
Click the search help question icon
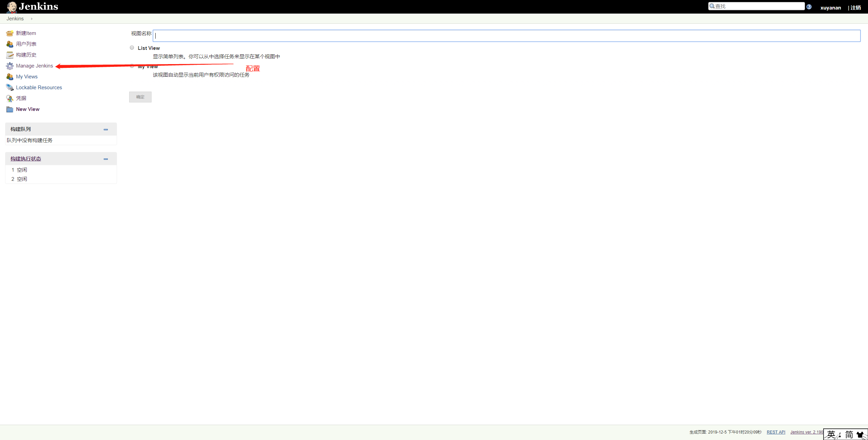tap(809, 7)
